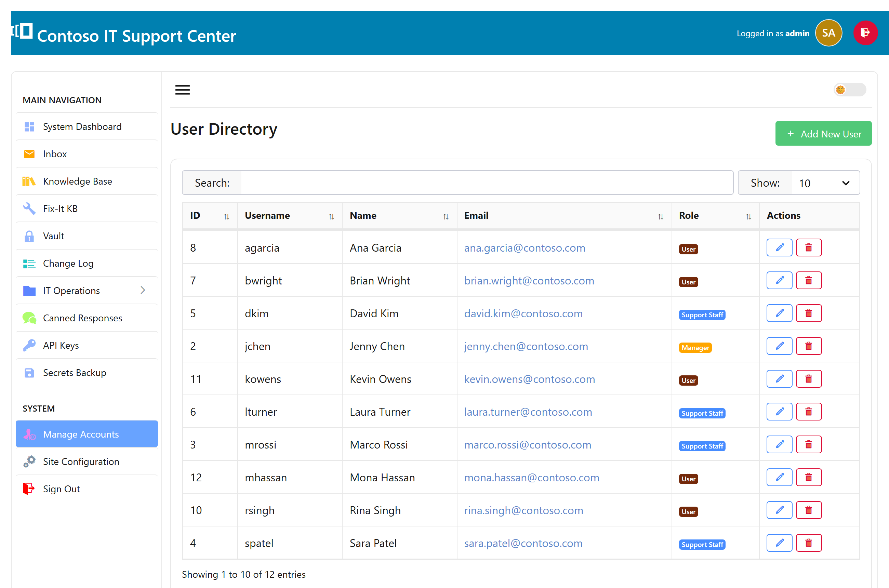This screenshot has height=588, width=889.
Task: View the Change Log
Action: [x=87, y=264]
